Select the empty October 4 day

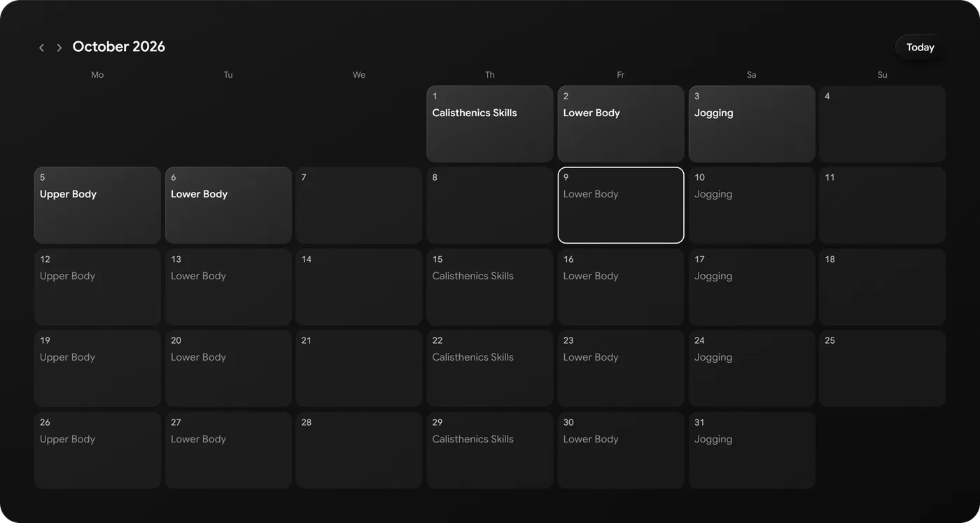pos(883,124)
